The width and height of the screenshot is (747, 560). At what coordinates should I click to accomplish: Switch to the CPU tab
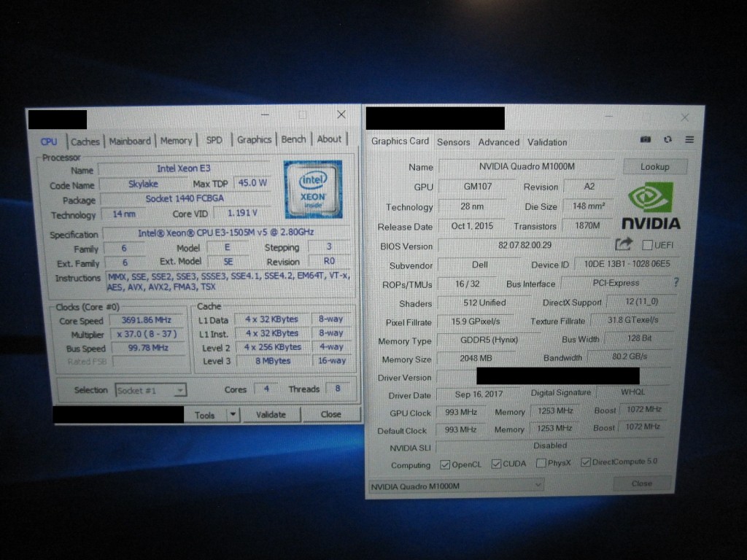pos(49,142)
